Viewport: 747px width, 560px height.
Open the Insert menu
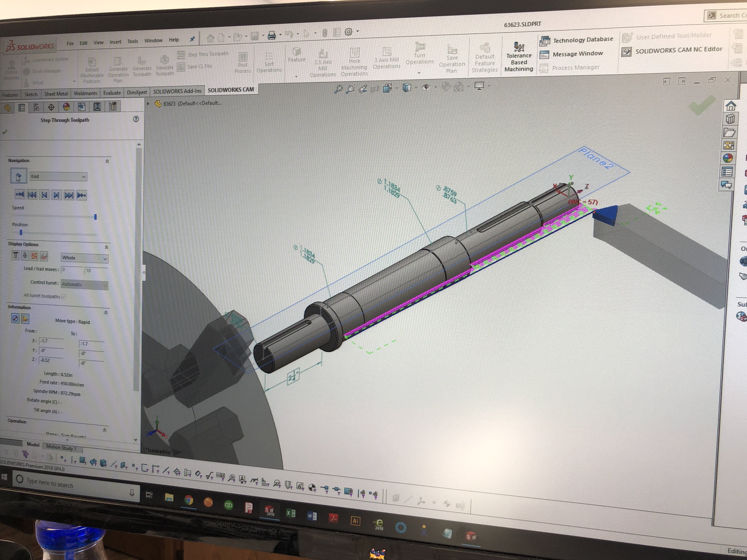(115, 42)
